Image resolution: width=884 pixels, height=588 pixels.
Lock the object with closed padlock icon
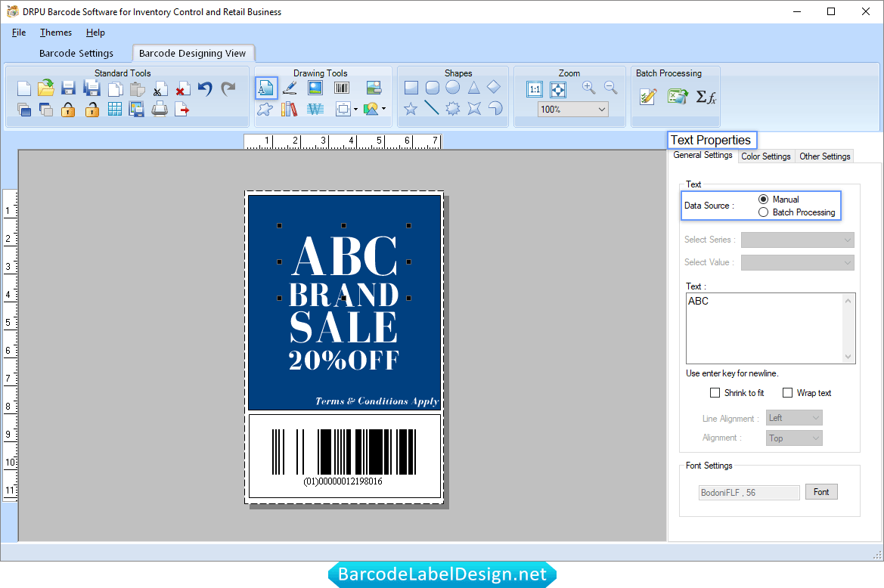click(x=68, y=110)
